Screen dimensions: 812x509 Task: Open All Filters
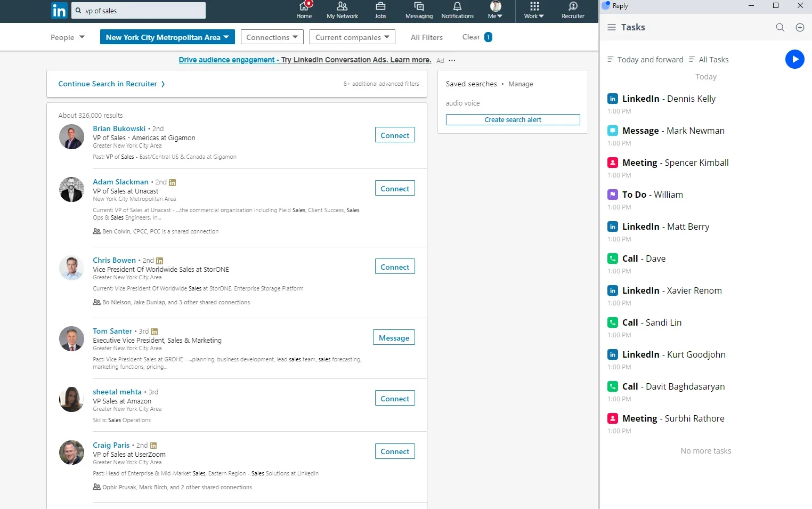[427, 37]
